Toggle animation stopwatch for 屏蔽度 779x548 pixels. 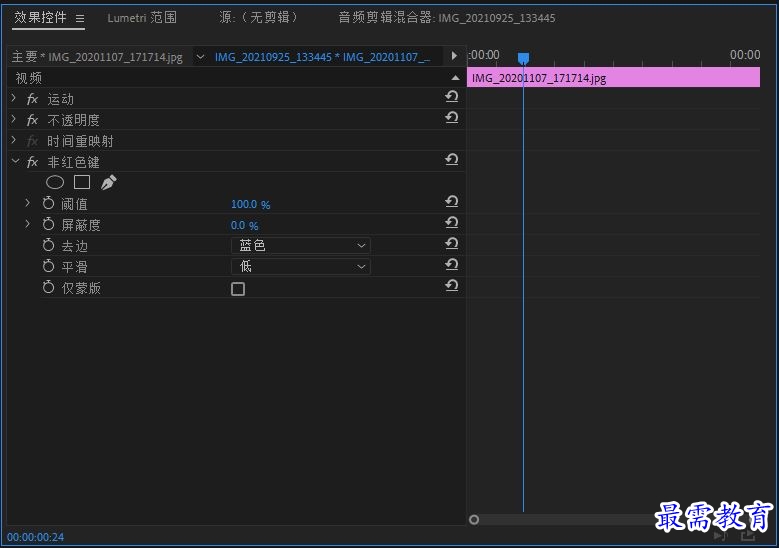click(48, 224)
